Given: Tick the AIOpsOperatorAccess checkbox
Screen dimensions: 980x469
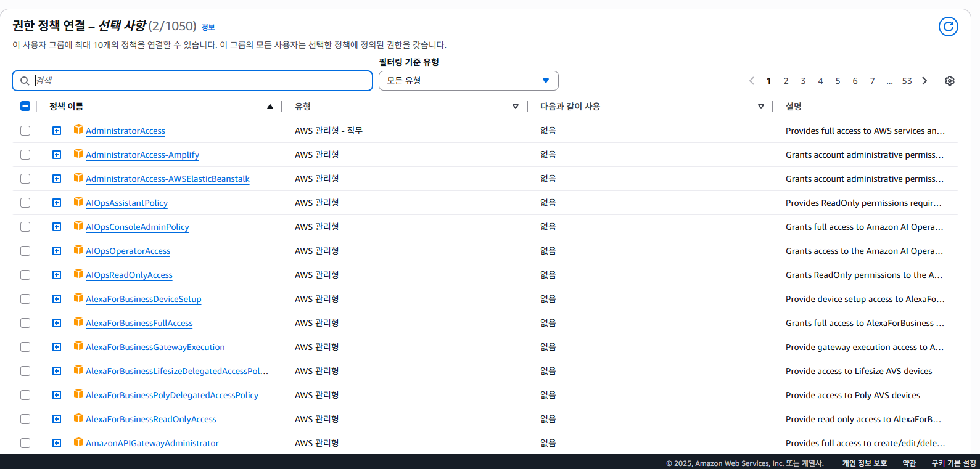Looking at the screenshot, I should 25,251.
